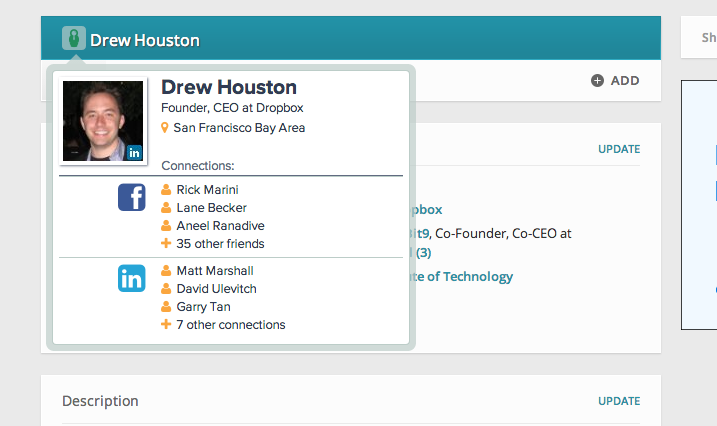The height and width of the screenshot is (426, 717).
Task: Click UPDATE link beside Description
Action: tap(619, 401)
